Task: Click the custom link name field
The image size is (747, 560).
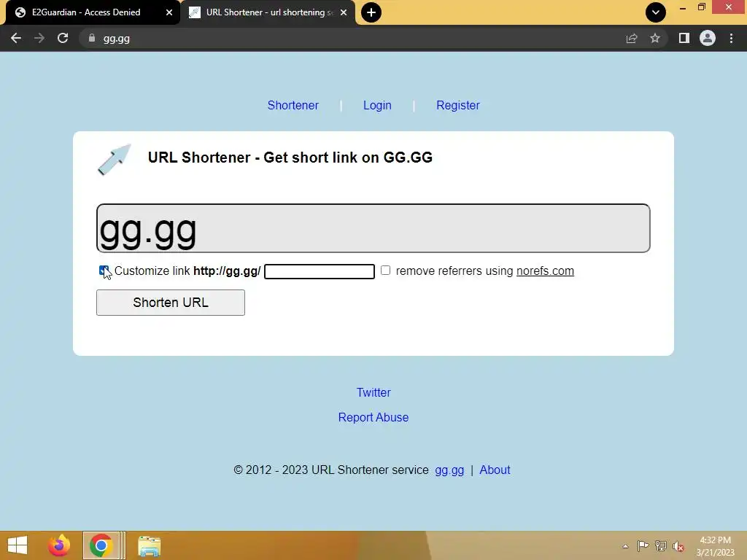Action: 320,271
